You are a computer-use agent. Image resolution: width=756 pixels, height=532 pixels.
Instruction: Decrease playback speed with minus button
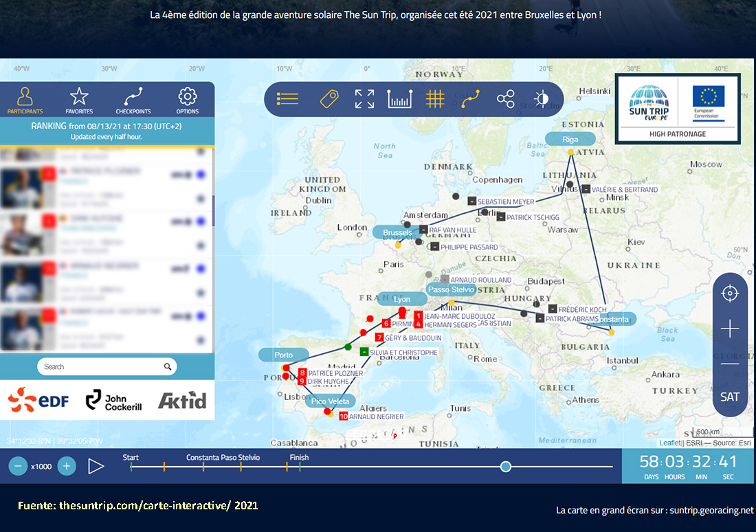click(x=18, y=467)
